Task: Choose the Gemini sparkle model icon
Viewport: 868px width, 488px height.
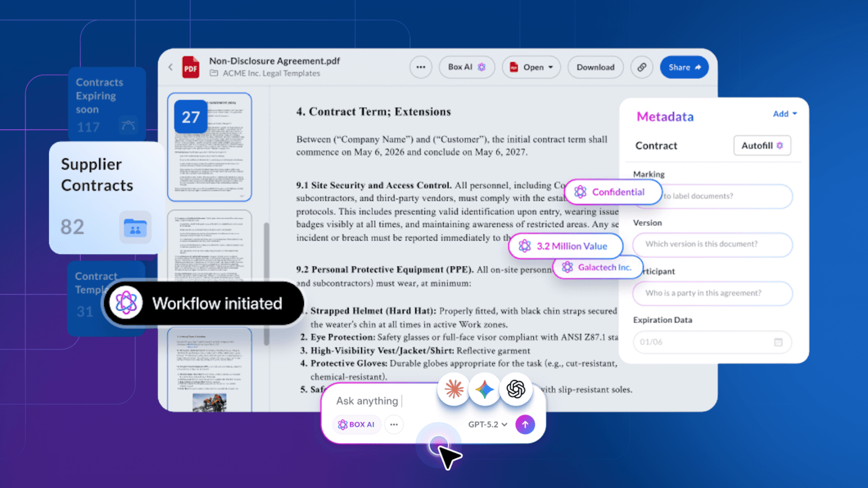Action: pyautogui.click(x=485, y=389)
